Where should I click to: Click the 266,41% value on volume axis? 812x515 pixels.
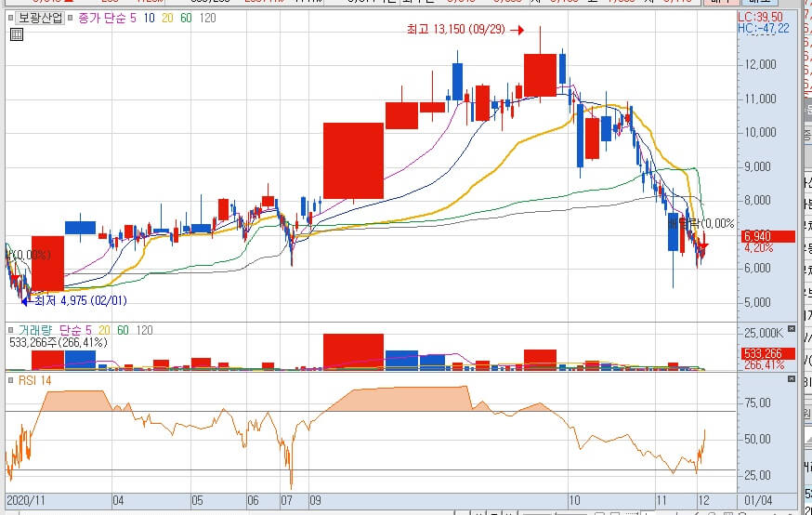tap(765, 364)
